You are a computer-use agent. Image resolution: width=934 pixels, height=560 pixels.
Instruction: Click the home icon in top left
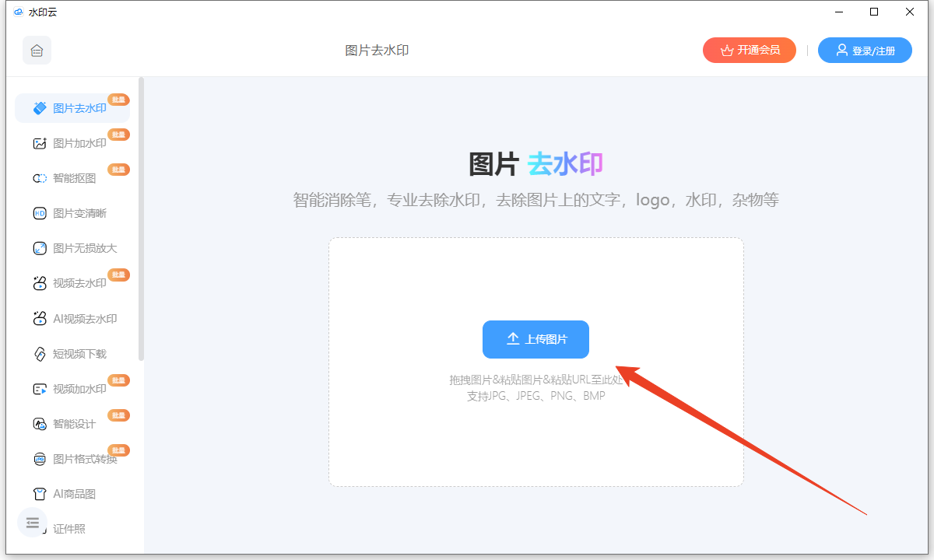pyautogui.click(x=37, y=50)
